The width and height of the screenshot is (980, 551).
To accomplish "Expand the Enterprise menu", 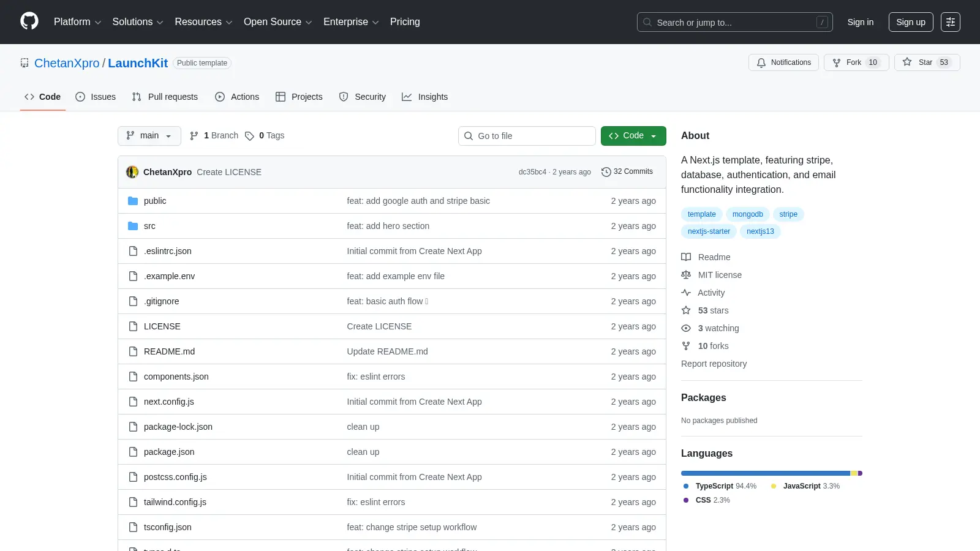I will point(351,22).
